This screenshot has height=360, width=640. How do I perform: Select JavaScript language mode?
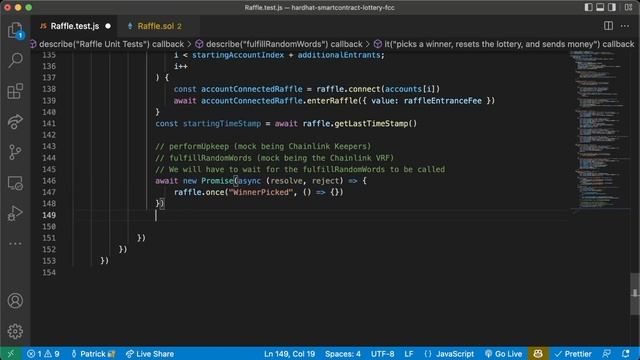pyautogui.click(x=449, y=354)
